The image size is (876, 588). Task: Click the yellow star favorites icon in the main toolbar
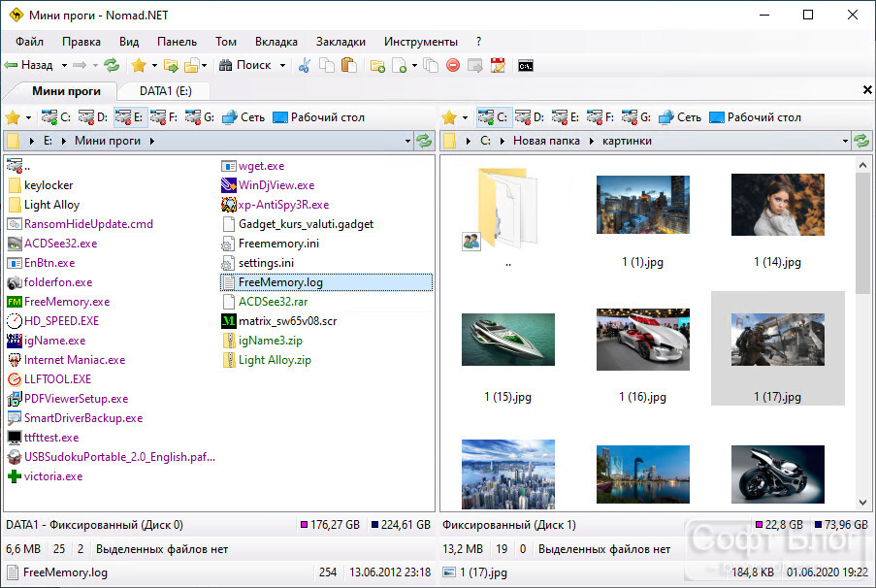(139, 65)
